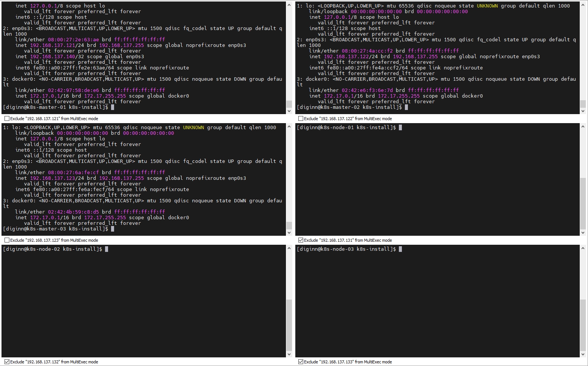Click scroll-down arrow in k8s-node-03 terminal

[x=583, y=354]
